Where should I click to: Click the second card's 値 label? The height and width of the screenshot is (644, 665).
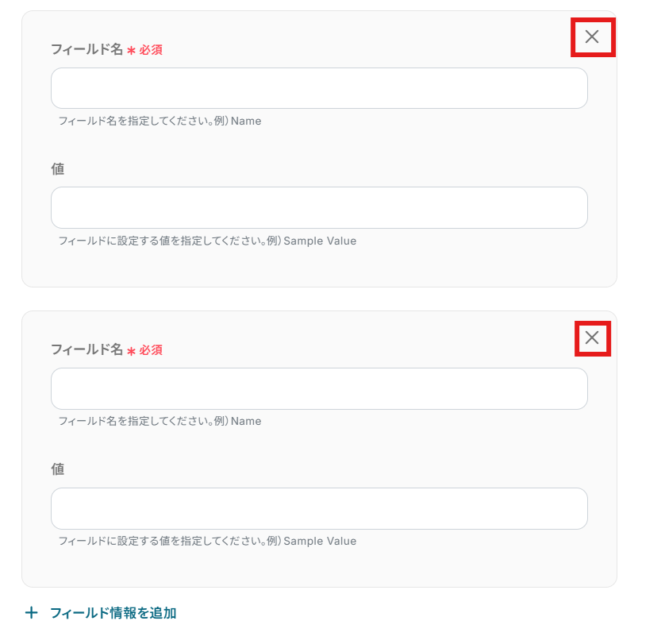[x=58, y=469]
